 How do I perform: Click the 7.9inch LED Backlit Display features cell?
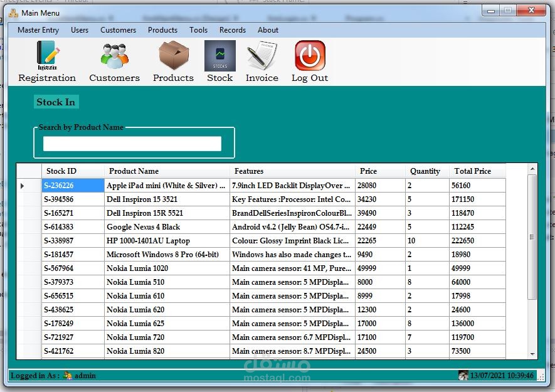click(x=292, y=186)
